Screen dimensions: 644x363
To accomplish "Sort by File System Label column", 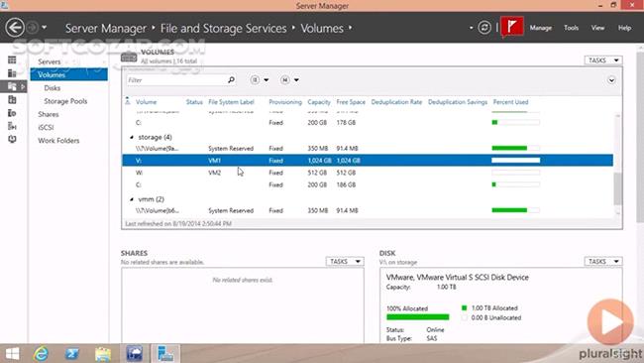I will [231, 102].
